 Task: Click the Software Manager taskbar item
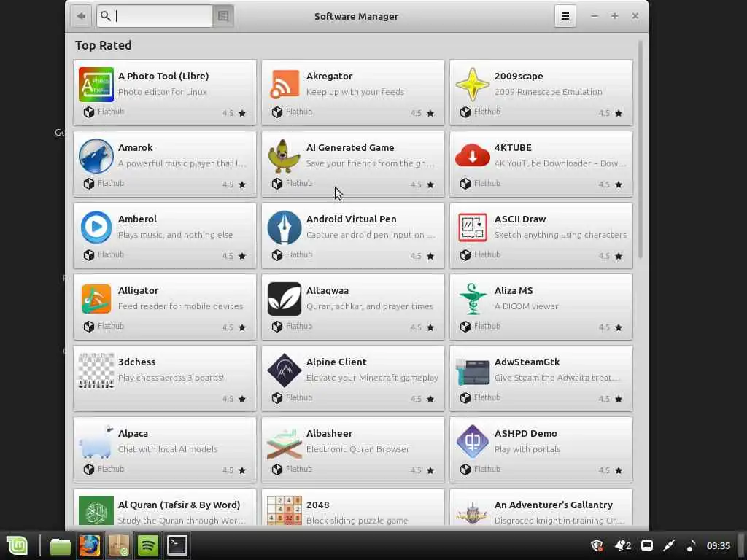tap(119, 545)
